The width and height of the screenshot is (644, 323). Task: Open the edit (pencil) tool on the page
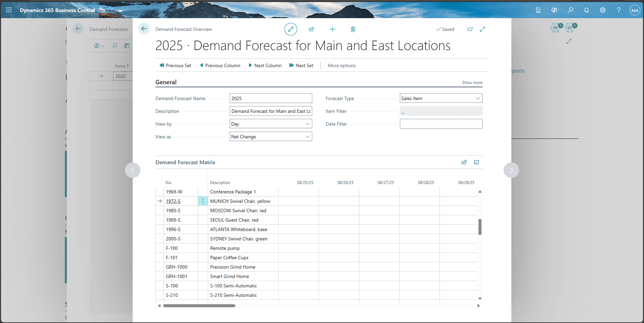click(x=290, y=29)
